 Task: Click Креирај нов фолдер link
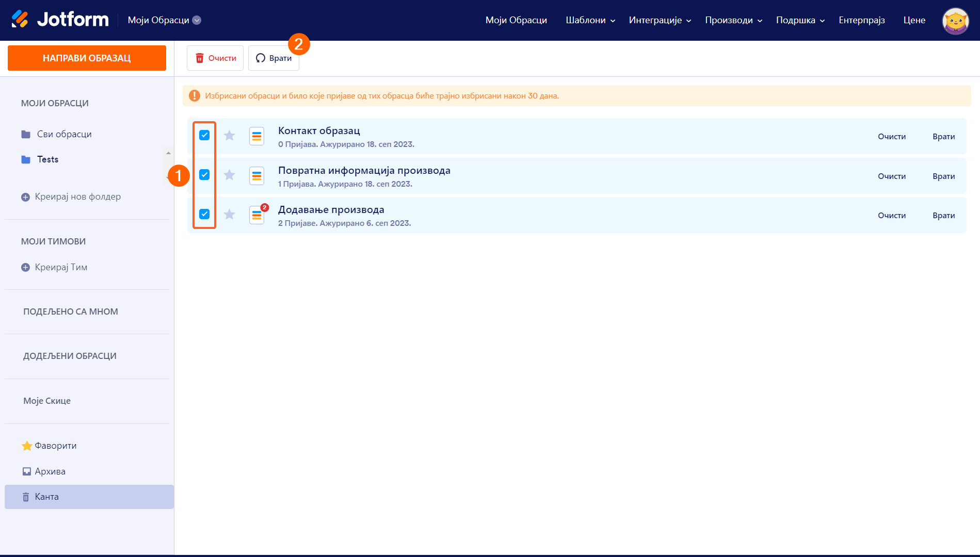pos(78,197)
